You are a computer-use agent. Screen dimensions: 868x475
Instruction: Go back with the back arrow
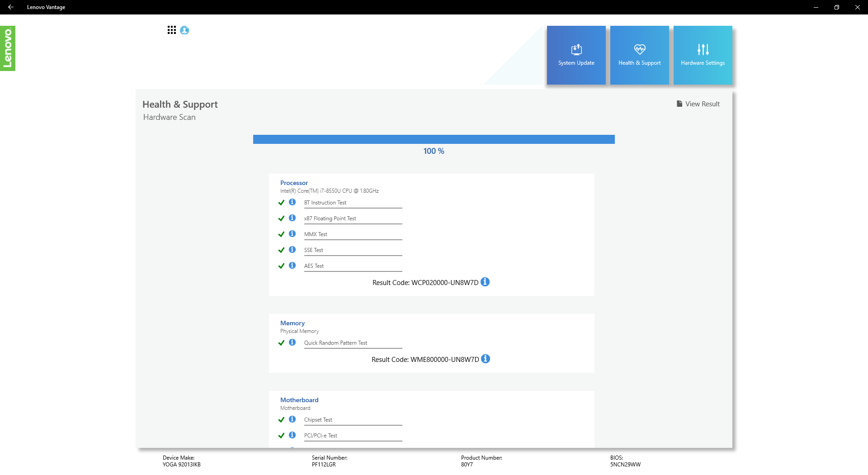coord(11,7)
